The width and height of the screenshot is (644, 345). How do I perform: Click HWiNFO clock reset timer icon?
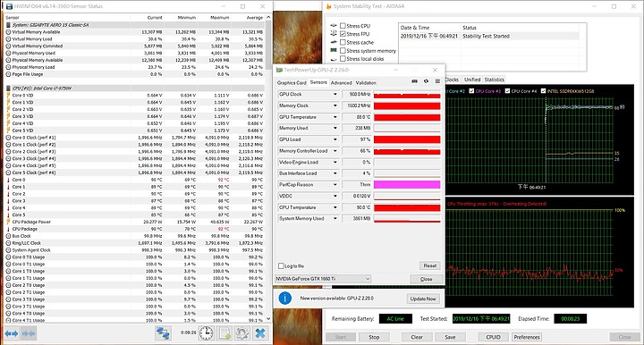click(x=207, y=333)
